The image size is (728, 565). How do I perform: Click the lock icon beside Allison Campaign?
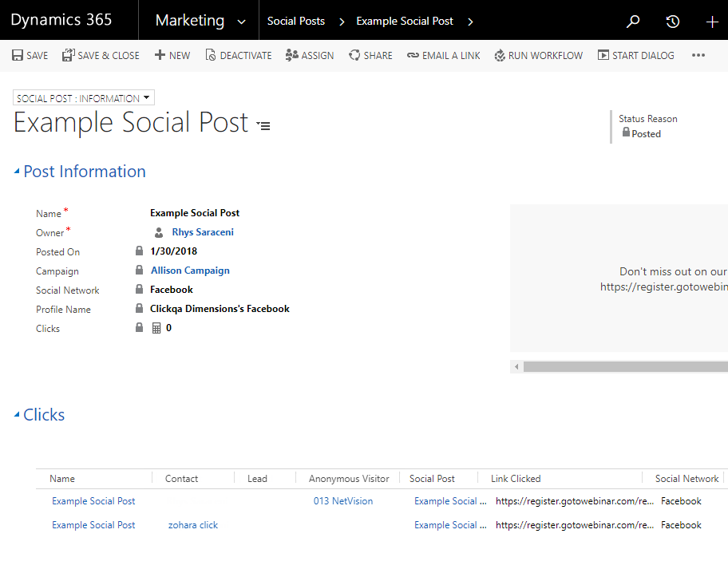[x=139, y=270]
